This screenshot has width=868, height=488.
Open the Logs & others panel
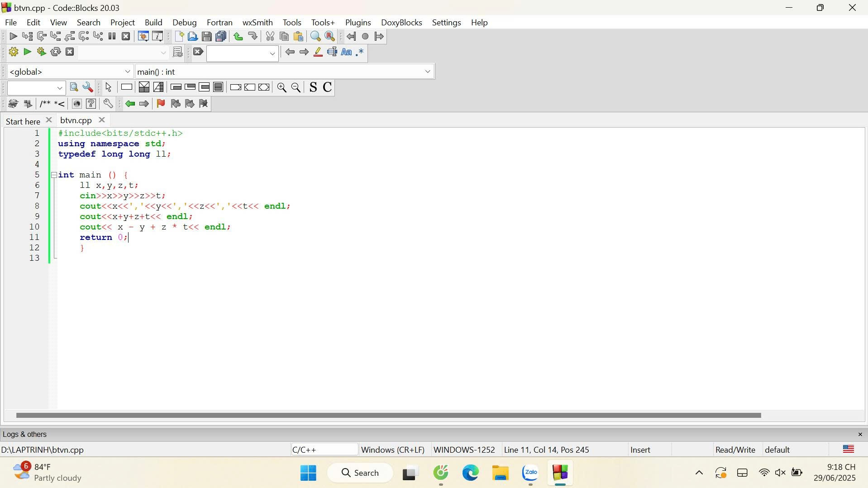pos(25,435)
